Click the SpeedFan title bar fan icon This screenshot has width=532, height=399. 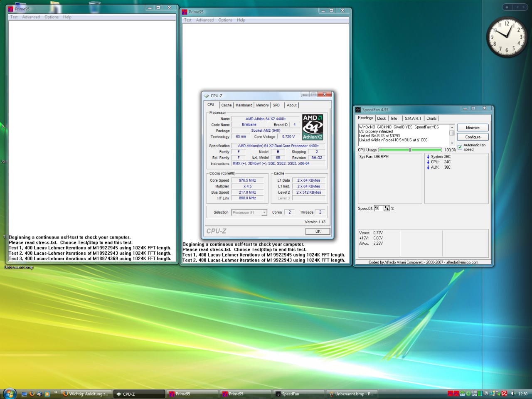coord(358,110)
